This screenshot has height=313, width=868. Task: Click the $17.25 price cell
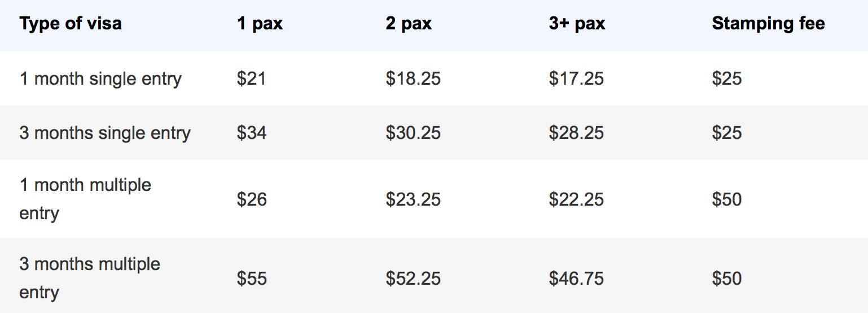point(576,78)
